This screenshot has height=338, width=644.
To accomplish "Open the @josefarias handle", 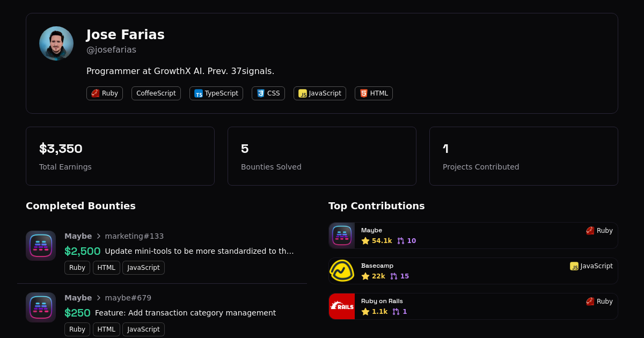I will 111,50.
